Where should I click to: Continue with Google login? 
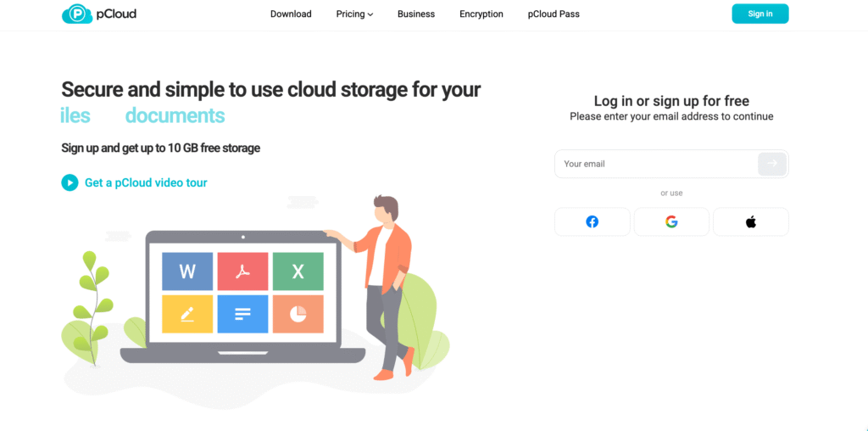[671, 222]
